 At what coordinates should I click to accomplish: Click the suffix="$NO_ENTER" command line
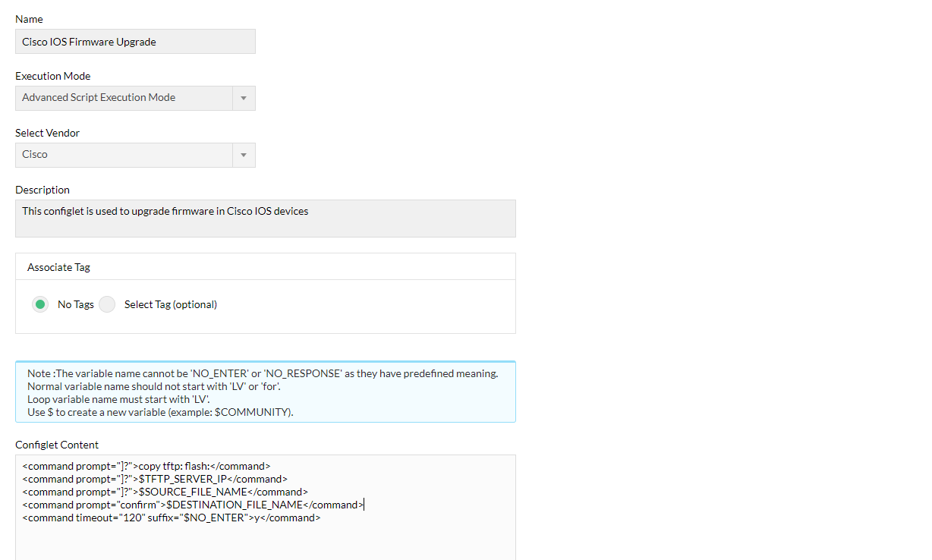point(172,518)
